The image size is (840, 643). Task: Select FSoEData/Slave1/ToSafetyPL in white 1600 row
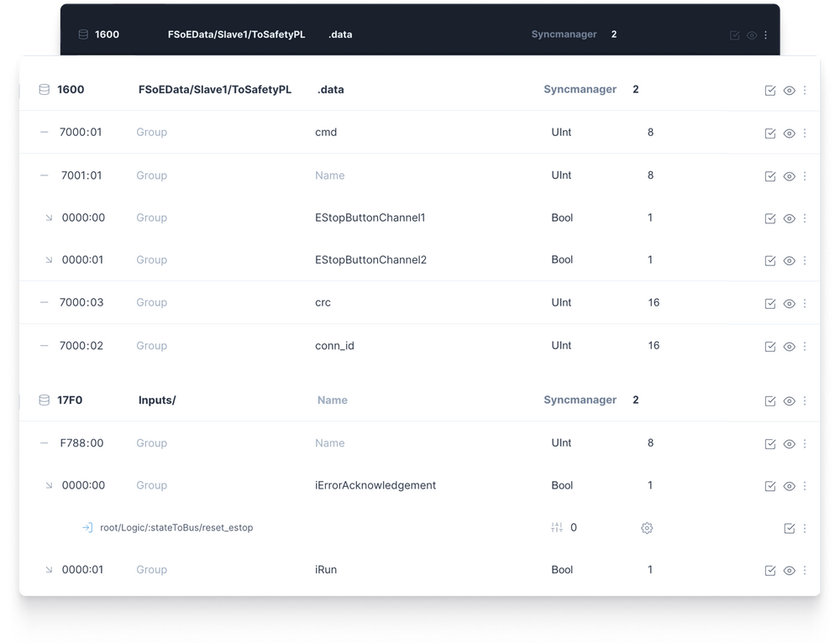click(215, 90)
